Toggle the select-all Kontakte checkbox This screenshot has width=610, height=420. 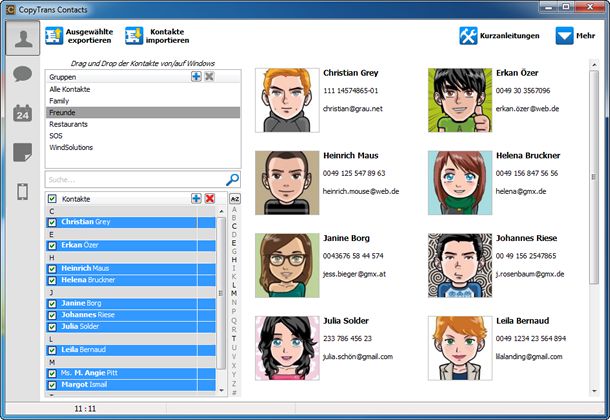click(x=52, y=199)
